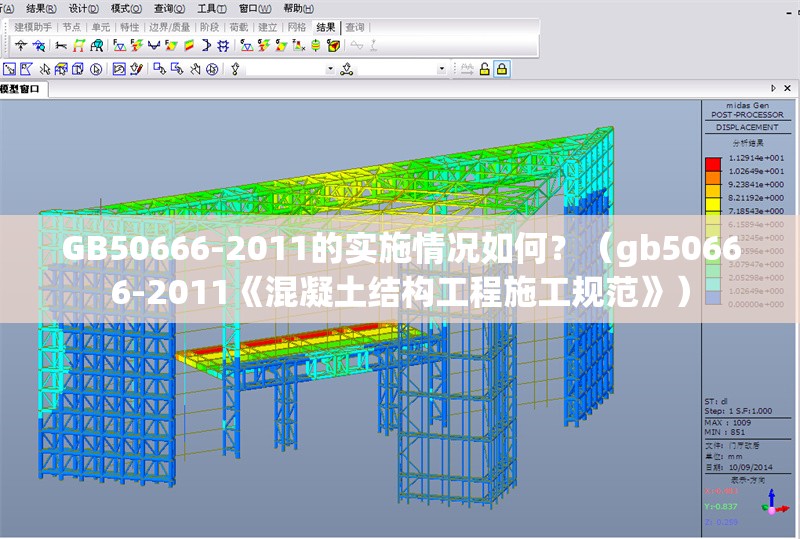Expand the second selection combo box dropdown

[x=441, y=69]
